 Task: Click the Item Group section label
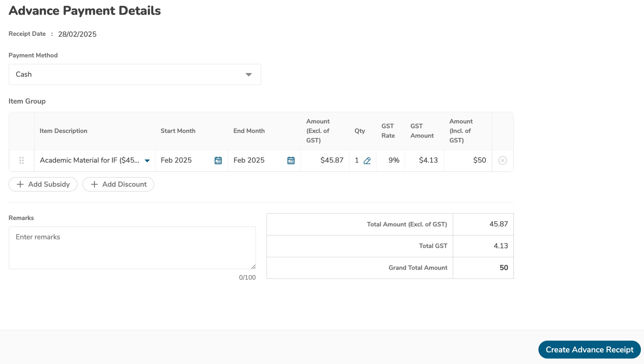tap(27, 101)
